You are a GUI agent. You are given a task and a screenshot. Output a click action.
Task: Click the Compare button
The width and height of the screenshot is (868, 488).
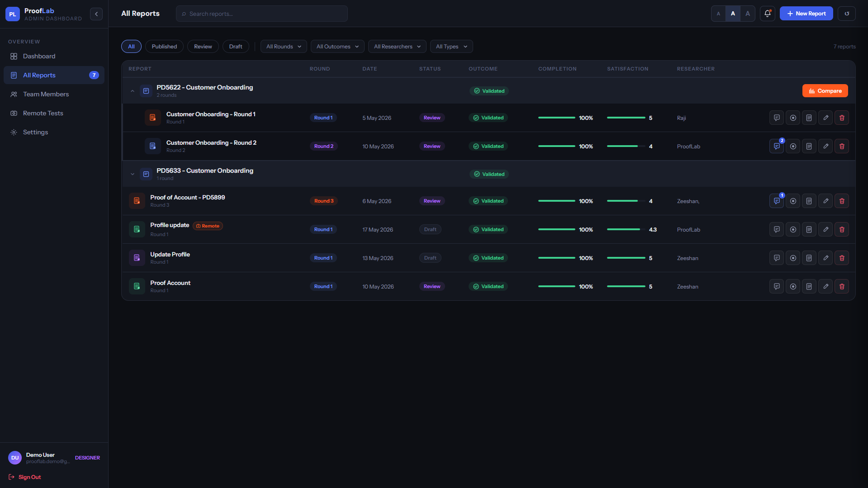coord(825,91)
